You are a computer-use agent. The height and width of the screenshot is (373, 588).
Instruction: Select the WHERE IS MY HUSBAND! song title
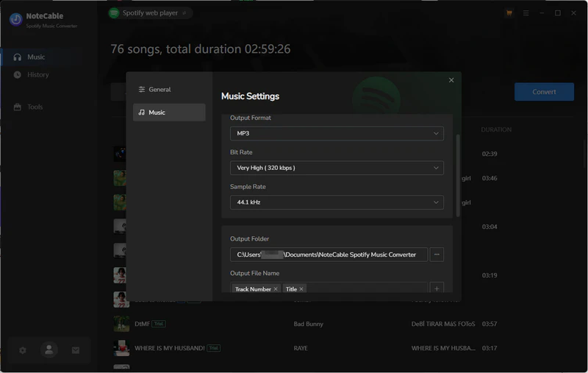point(170,348)
